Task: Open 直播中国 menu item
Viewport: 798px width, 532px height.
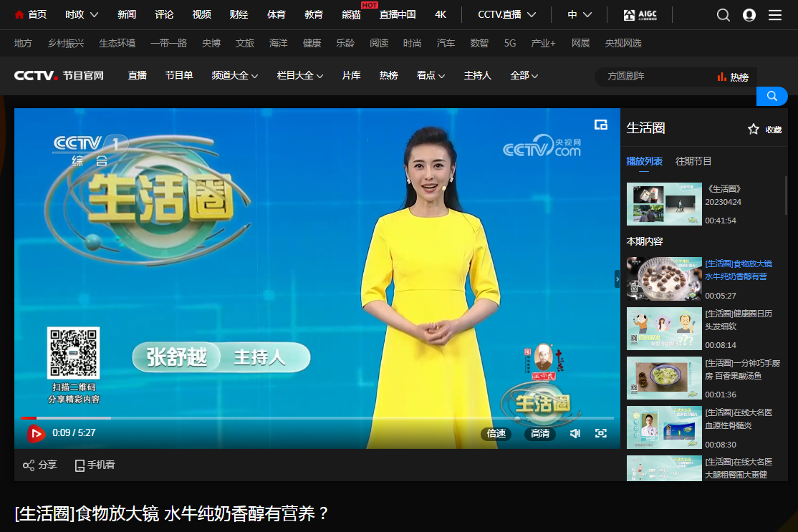Action: click(x=398, y=15)
